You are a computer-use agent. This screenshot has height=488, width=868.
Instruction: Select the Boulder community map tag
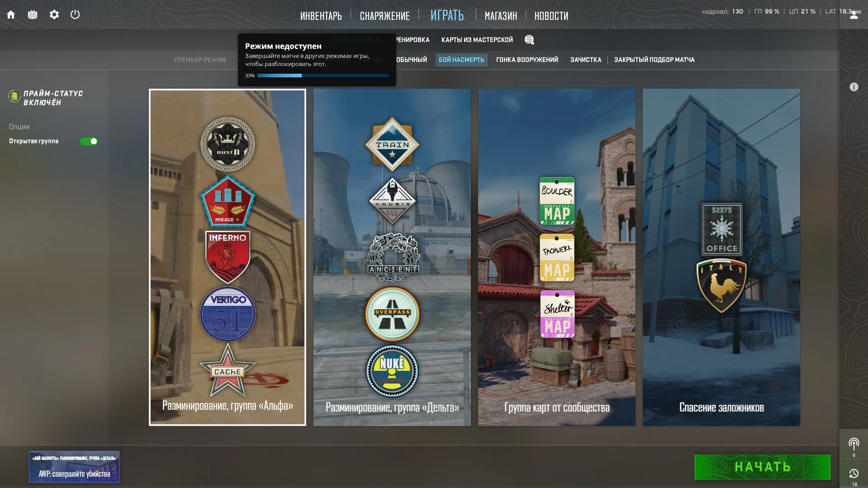point(557,201)
